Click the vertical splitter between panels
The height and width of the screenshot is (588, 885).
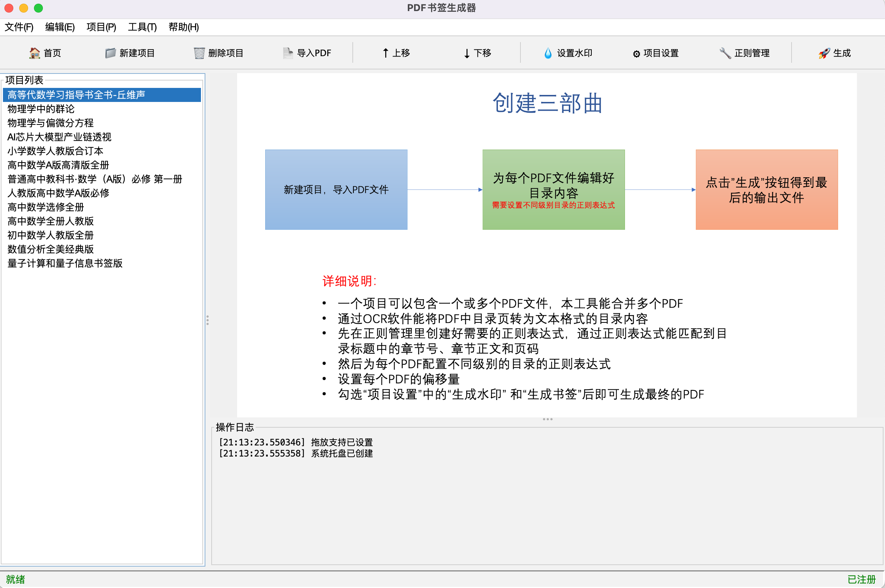point(208,320)
